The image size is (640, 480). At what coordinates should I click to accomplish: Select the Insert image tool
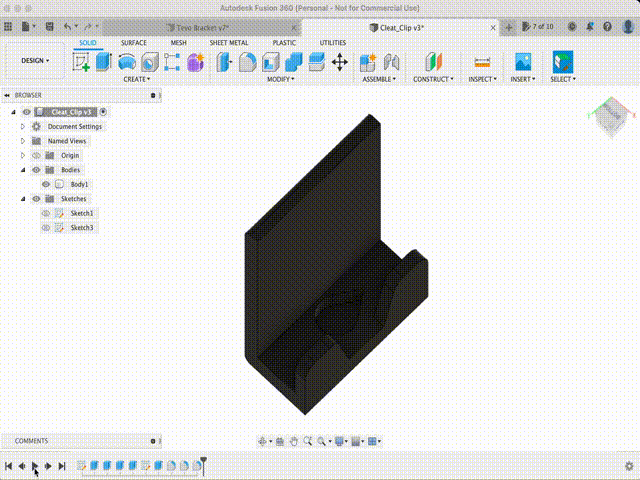(x=523, y=62)
